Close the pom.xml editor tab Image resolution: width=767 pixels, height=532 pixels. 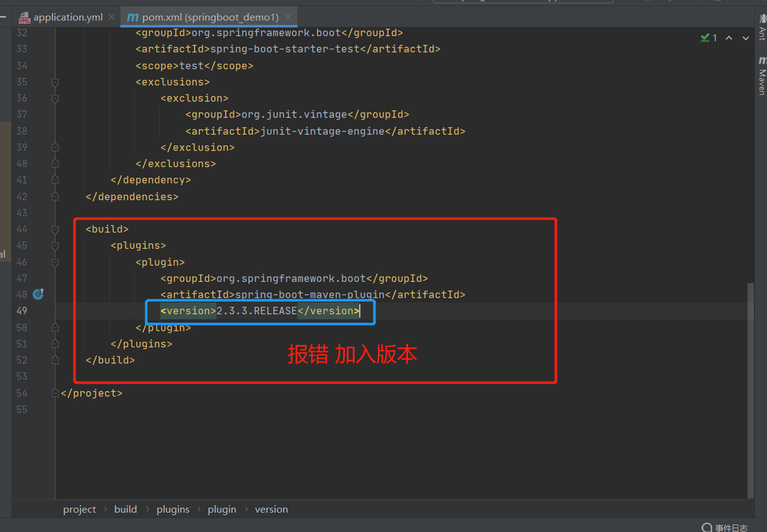click(x=287, y=17)
